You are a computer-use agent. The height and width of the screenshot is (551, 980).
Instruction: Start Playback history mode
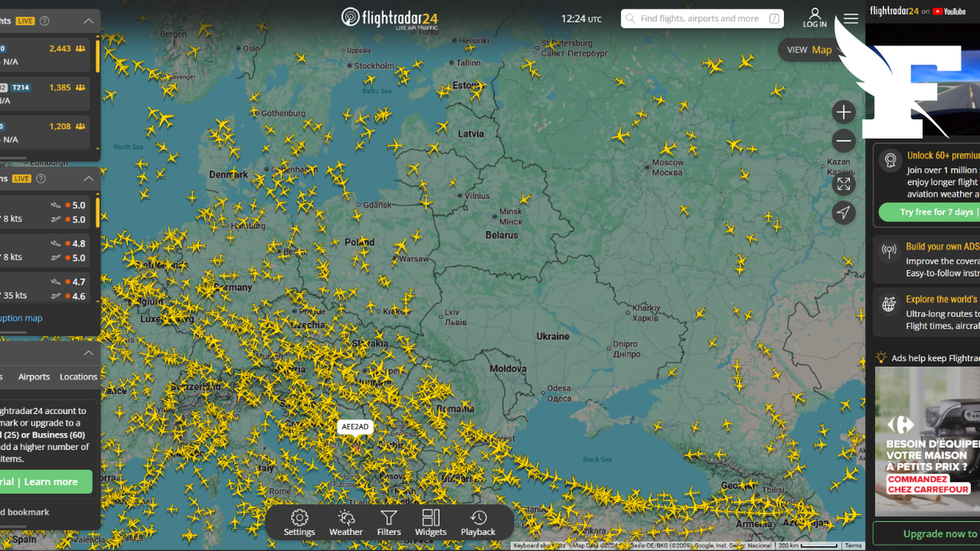(478, 523)
